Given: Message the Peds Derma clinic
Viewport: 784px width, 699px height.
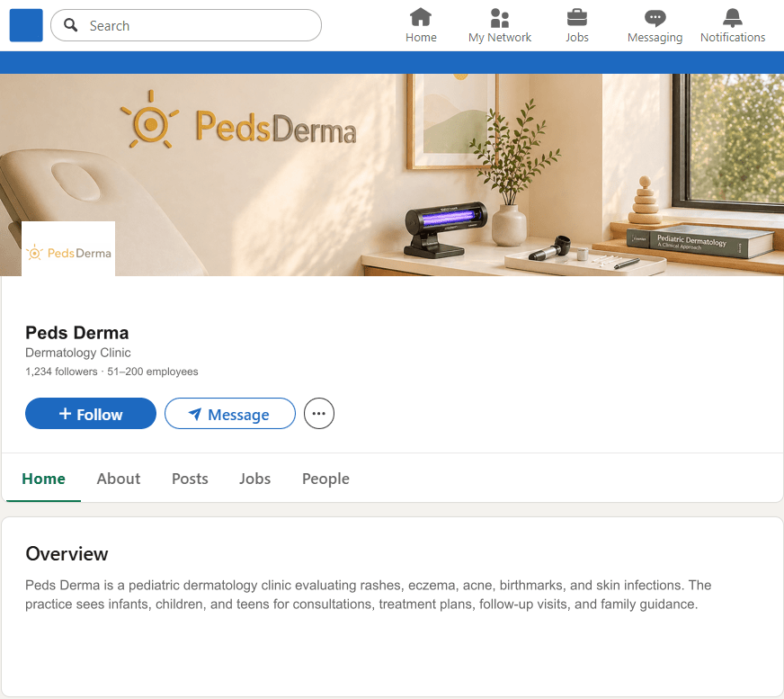Looking at the screenshot, I should point(229,414).
